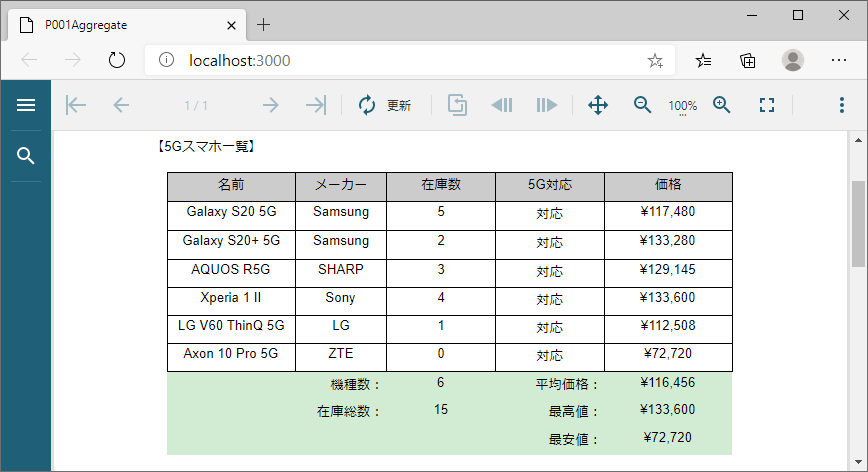868x472 pixels.
Task: Click the vertical scrollbar thumb
Action: pyautogui.click(x=858, y=224)
